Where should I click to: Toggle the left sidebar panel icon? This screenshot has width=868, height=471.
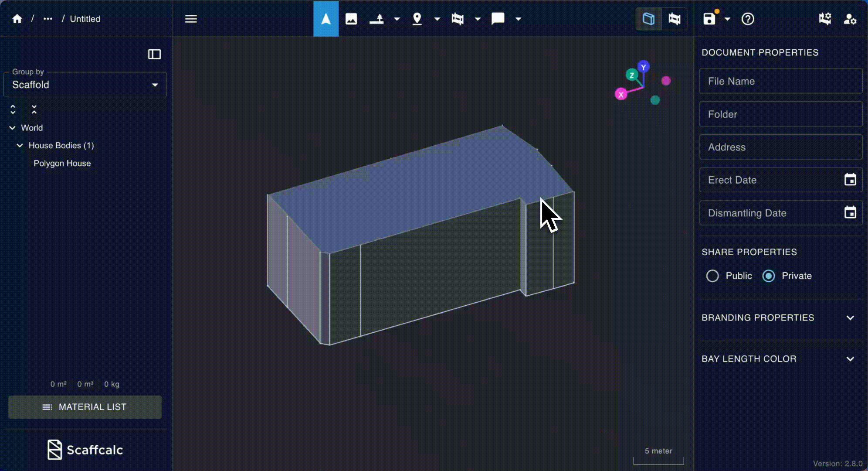coord(154,54)
